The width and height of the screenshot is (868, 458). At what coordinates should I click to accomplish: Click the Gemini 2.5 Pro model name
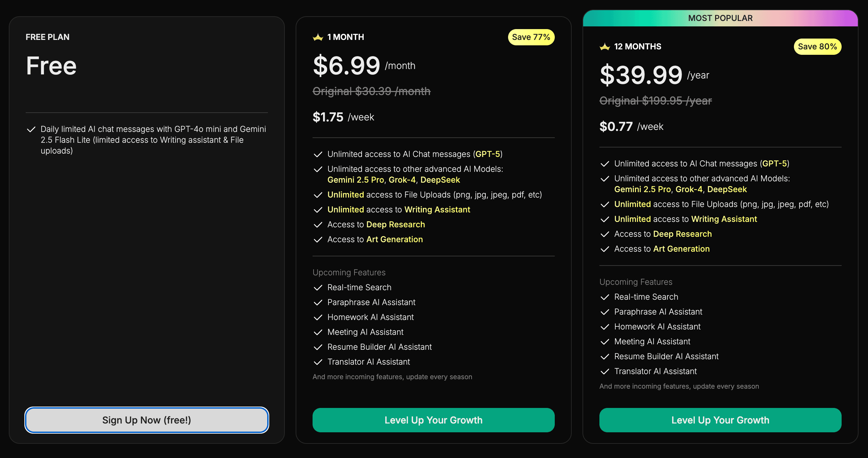pos(356,180)
